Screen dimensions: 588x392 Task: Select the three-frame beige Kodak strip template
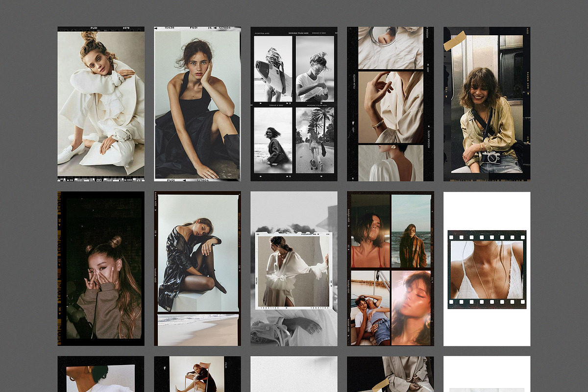[391, 104]
